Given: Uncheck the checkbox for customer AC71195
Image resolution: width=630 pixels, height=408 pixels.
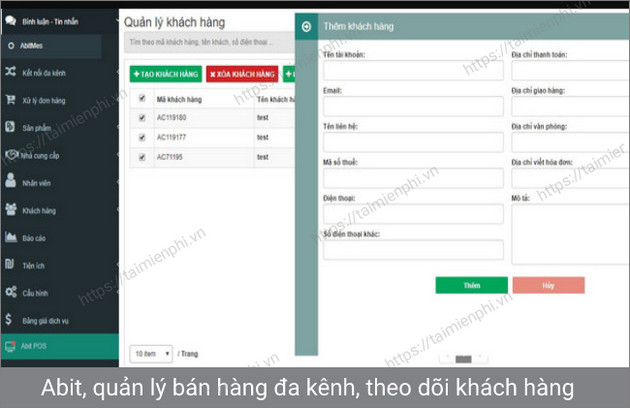Looking at the screenshot, I should 141,157.
